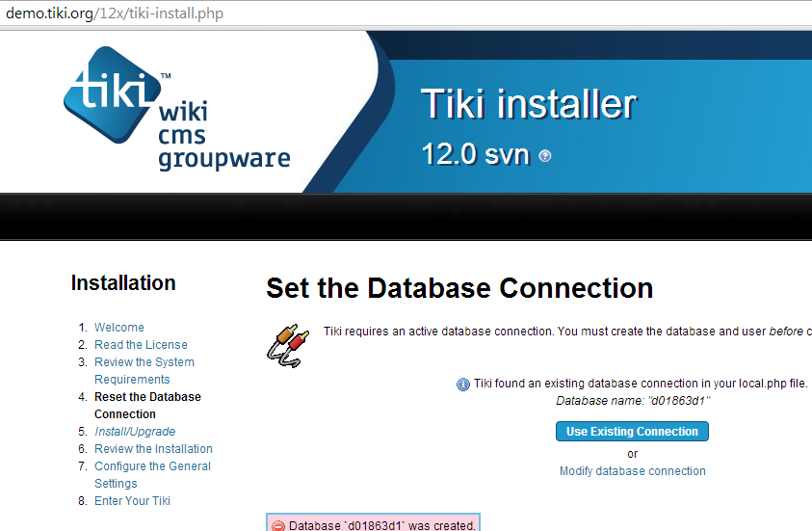Click the browser address bar URL

(x=115, y=13)
